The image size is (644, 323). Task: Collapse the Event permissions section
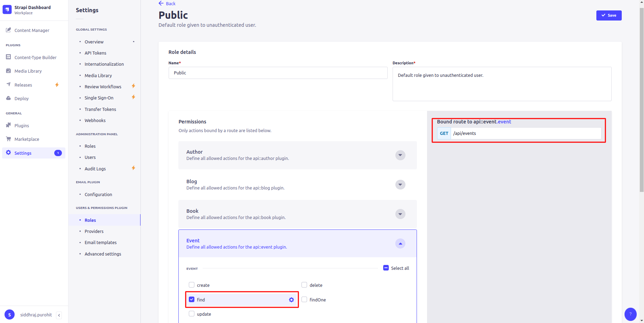tap(400, 243)
